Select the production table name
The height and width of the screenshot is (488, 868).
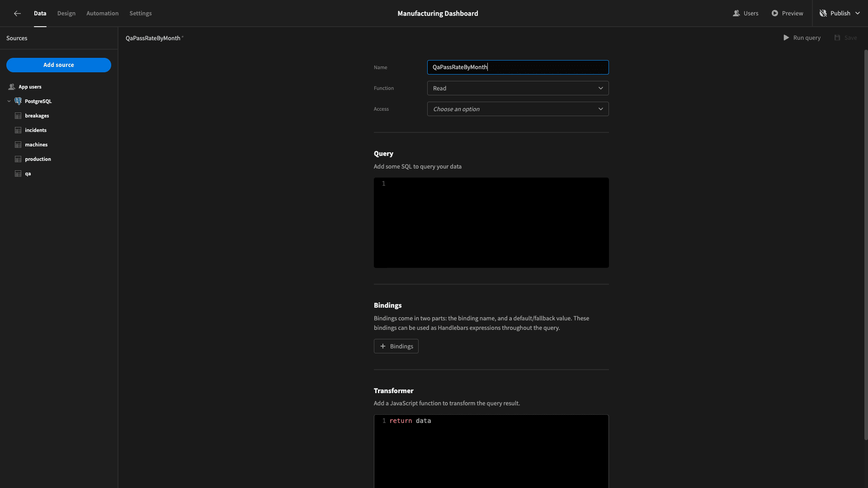click(x=38, y=159)
